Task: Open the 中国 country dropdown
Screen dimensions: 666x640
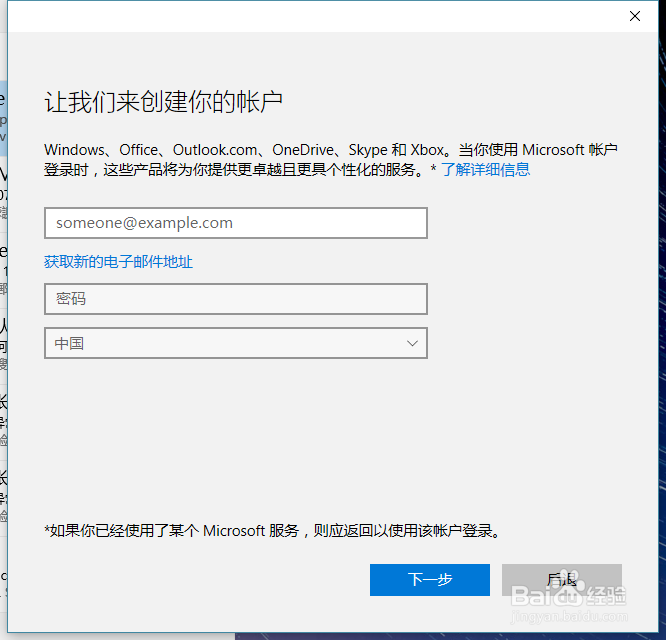Action: pos(236,343)
